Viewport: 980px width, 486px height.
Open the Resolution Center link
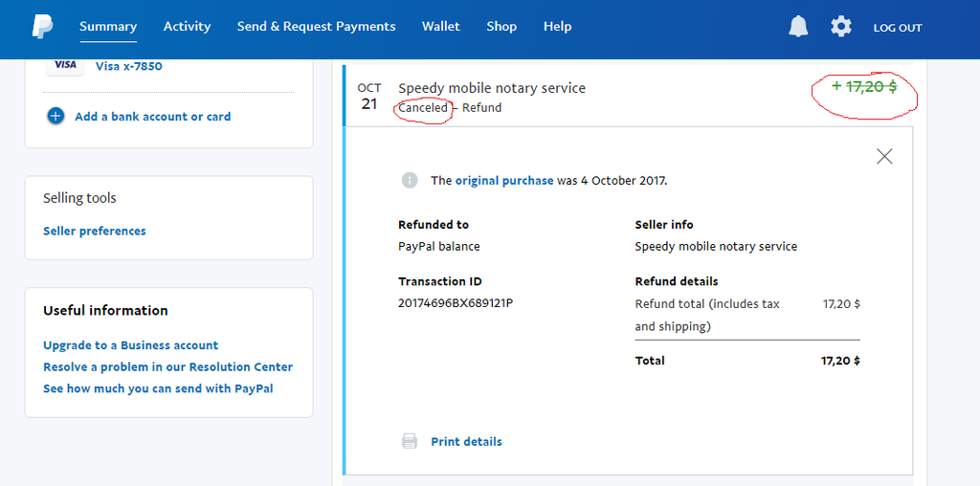click(x=167, y=366)
